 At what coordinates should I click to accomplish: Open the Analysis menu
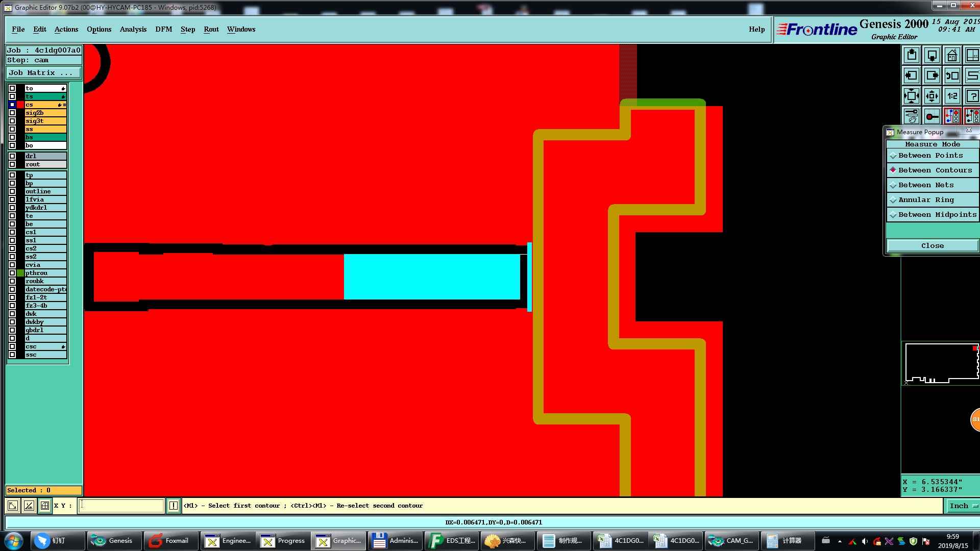point(133,29)
